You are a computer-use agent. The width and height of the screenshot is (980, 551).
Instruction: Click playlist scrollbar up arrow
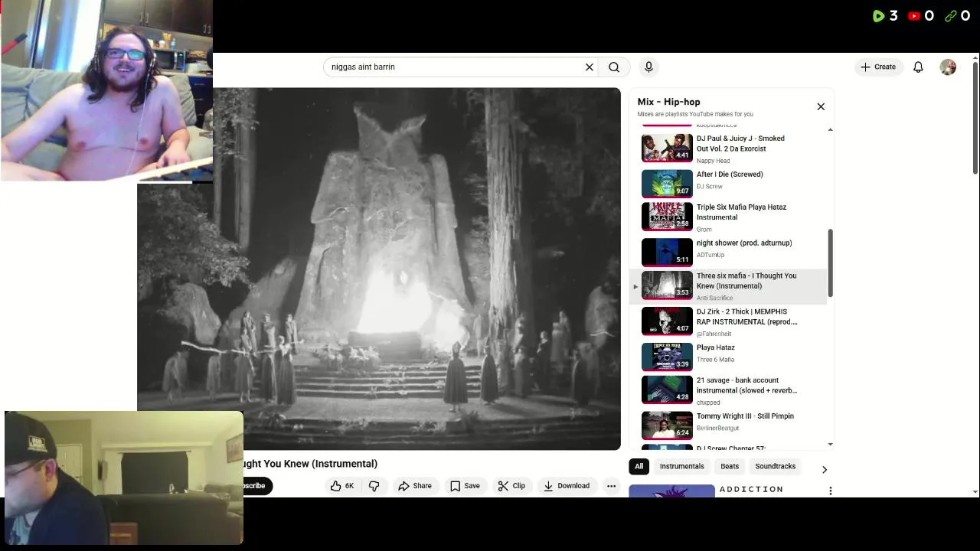(x=831, y=130)
